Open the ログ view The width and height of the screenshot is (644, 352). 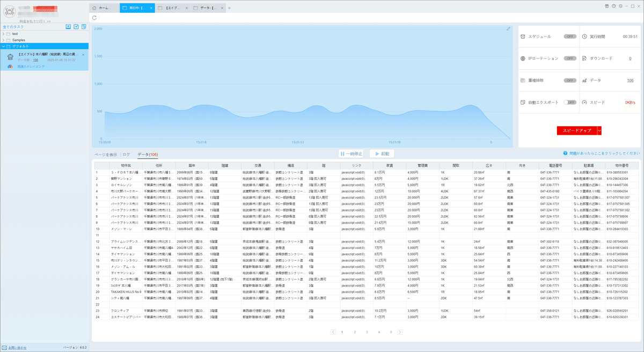(127, 155)
